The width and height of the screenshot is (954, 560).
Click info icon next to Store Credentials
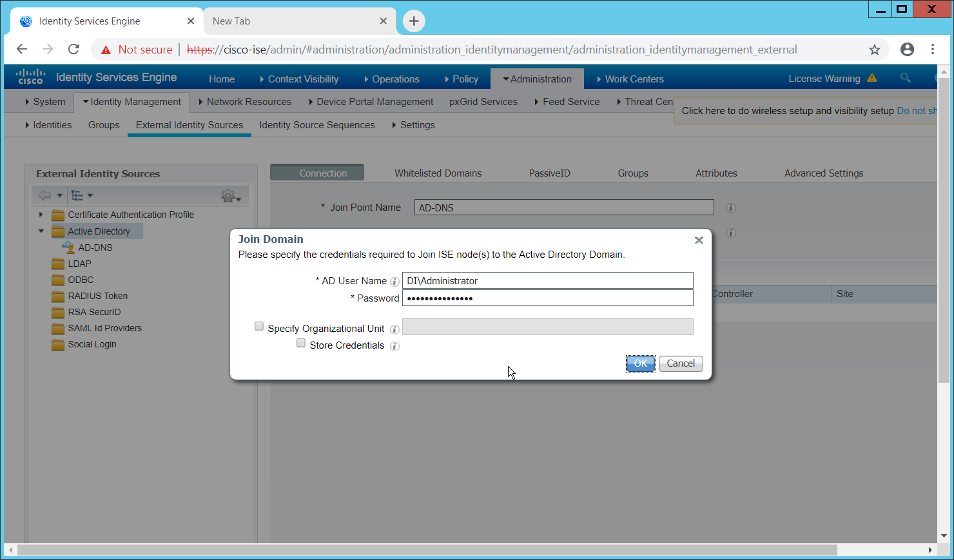[394, 346]
